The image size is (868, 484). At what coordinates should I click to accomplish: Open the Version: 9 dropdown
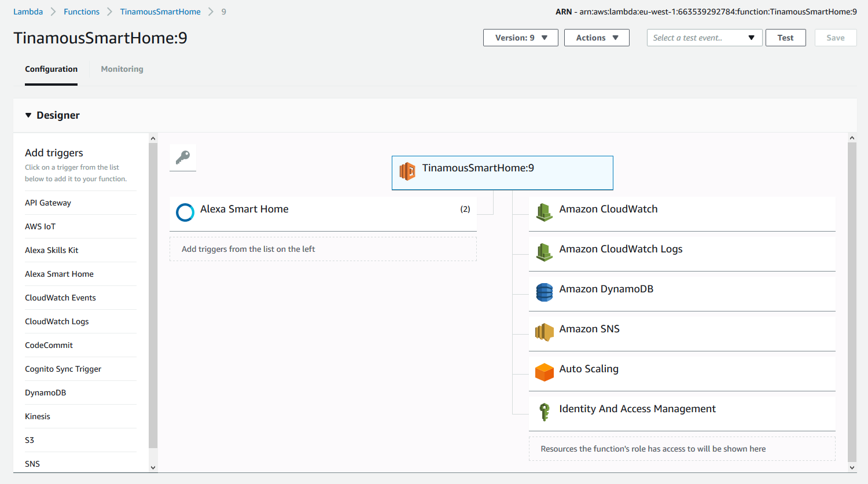coord(520,38)
